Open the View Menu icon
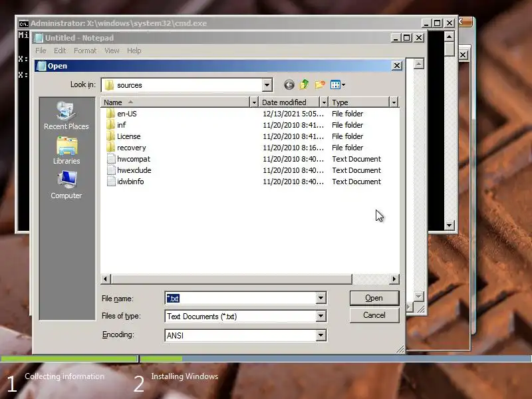532x399 pixels. tap(335, 85)
